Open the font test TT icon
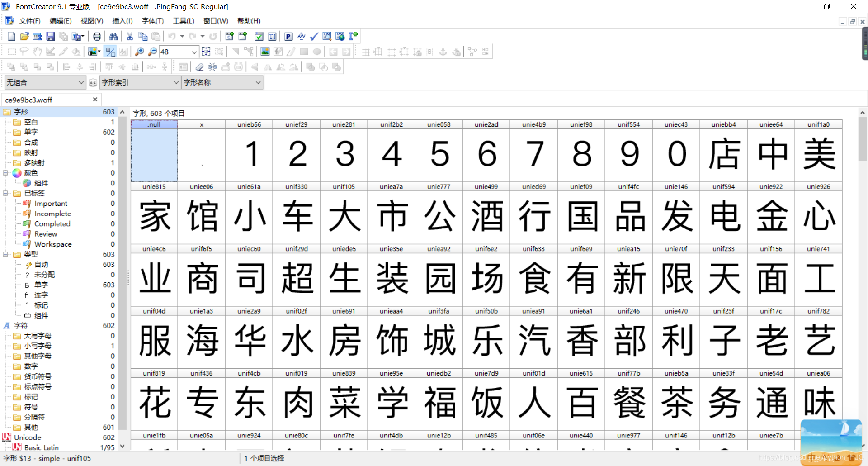Screen dimensions: 868x466 (x=272, y=36)
